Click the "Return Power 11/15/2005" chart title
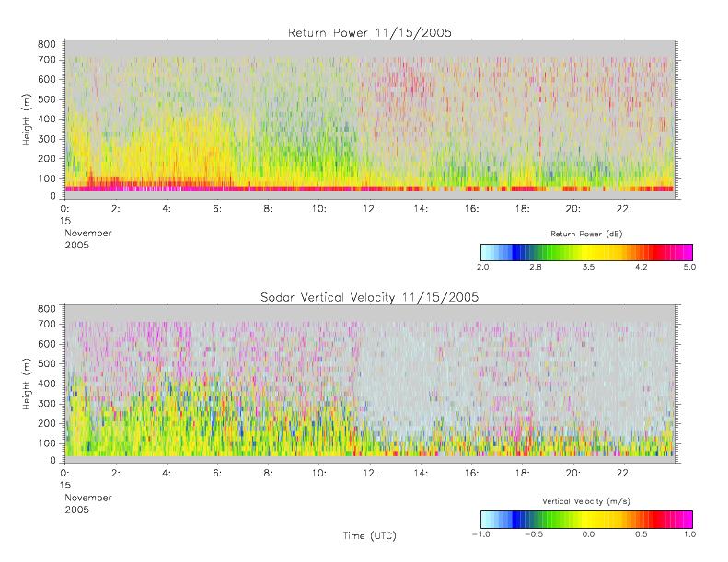 coord(370,32)
